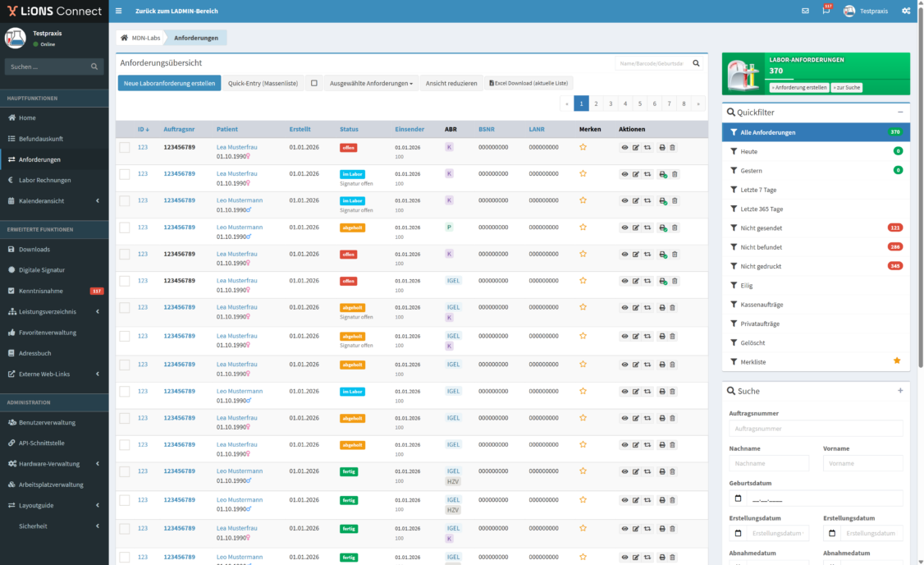Open Befundauskunft in the sidebar
Image resolution: width=924 pixels, height=565 pixels.
(41, 139)
